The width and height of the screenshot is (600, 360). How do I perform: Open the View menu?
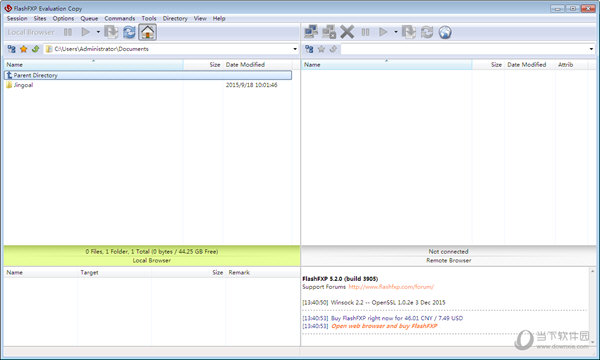(200, 18)
